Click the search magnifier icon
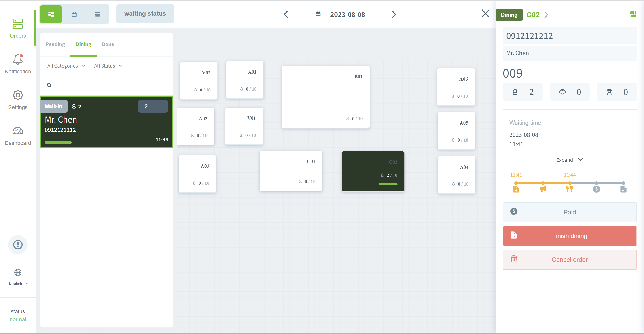The width and height of the screenshot is (644, 334). pyautogui.click(x=49, y=85)
